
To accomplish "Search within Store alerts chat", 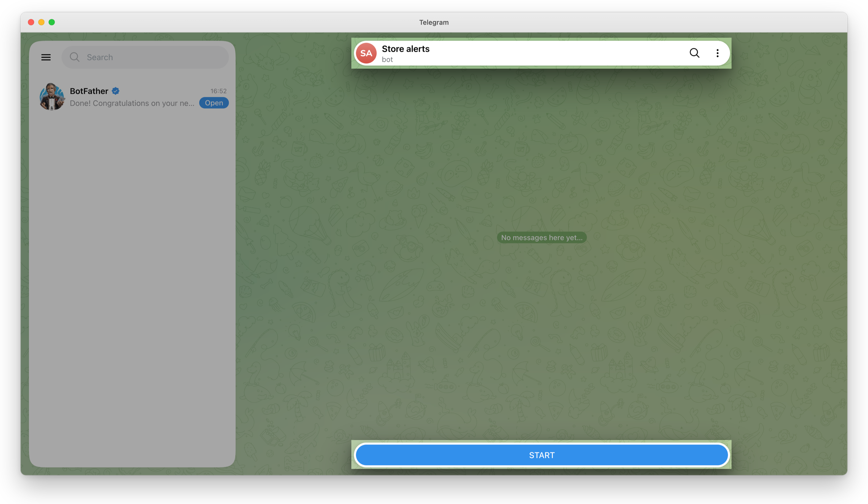I will tap(694, 53).
